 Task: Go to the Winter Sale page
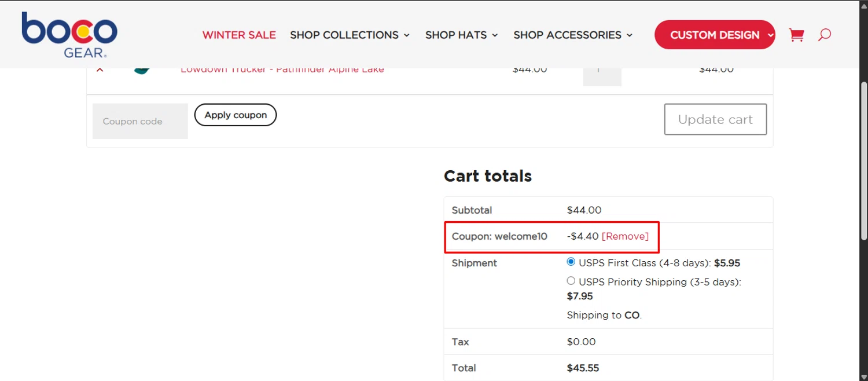coord(239,35)
